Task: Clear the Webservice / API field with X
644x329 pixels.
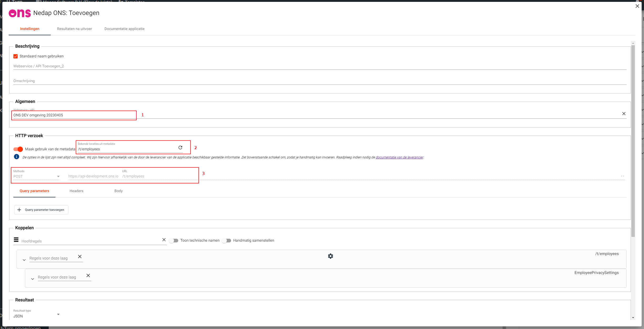Action: (x=624, y=114)
